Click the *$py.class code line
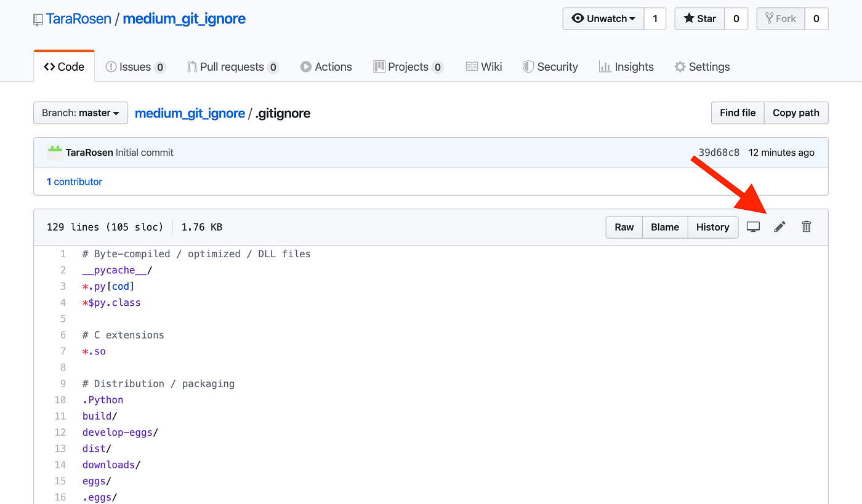Image resolution: width=862 pixels, height=504 pixels. click(111, 303)
